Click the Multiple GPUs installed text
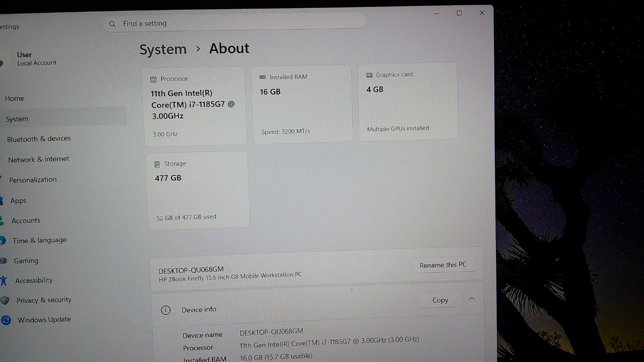This screenshot has width=644, height=362. click(398, 129)
